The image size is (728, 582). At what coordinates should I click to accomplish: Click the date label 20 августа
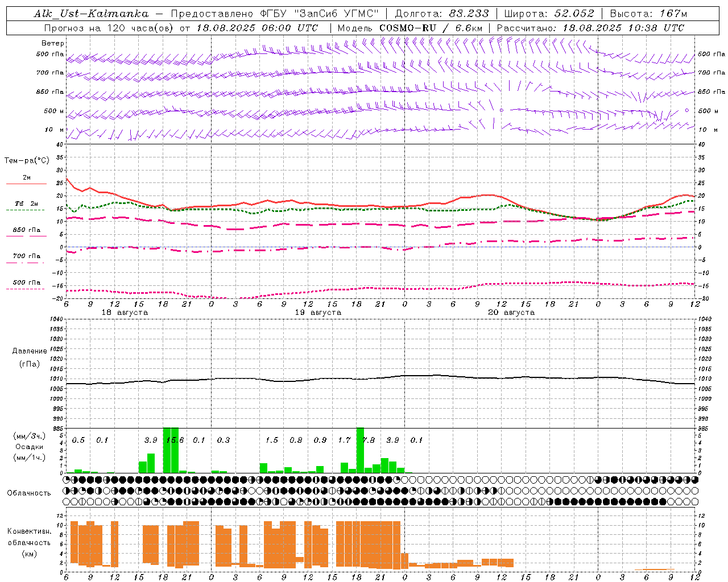click(511, 313)
